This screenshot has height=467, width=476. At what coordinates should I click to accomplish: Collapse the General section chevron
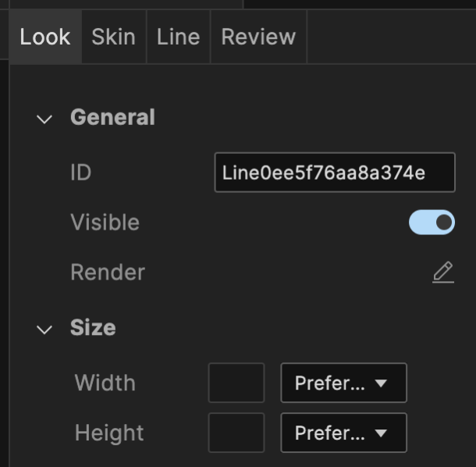click(45, 119)
